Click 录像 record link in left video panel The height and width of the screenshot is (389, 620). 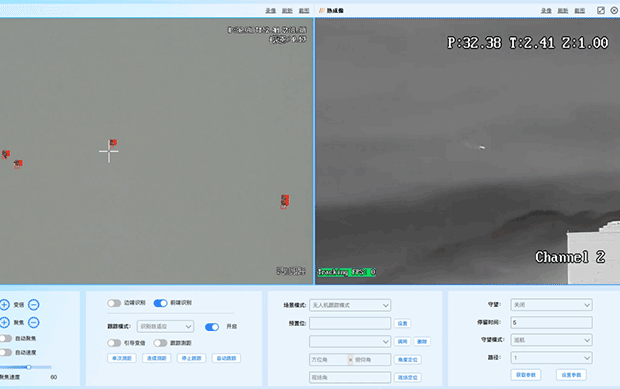pyautogui.click(x=270, y=11)
